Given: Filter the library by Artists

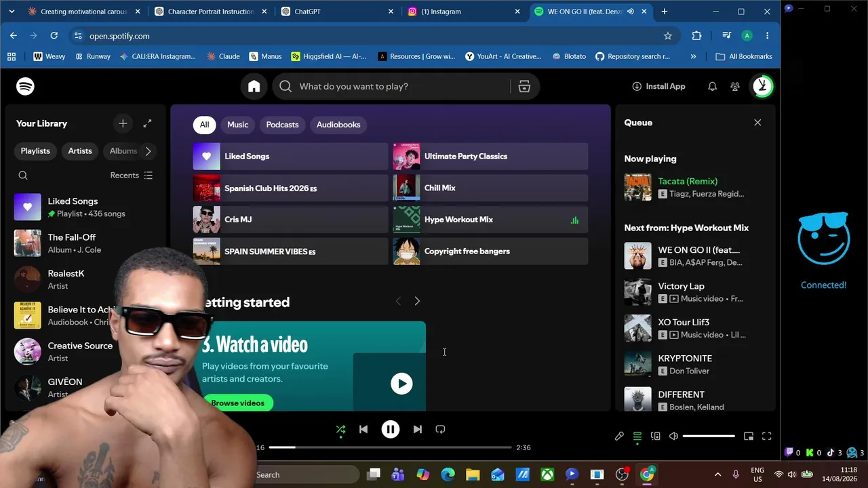Looking at the screenshot, I should 80,151.
